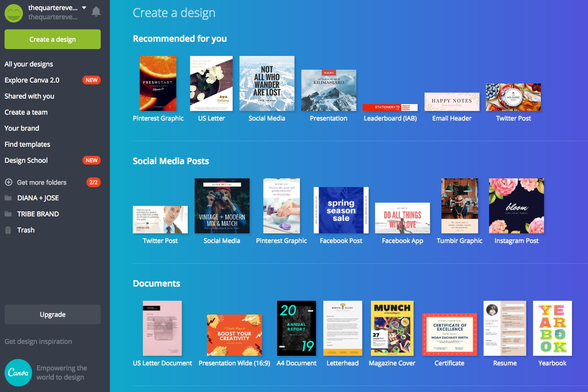The width and height of the screenshot is (588, 392).
Task: Click the folder icon next to DIANA + JOSE
Action: click(x=8, y=198)
